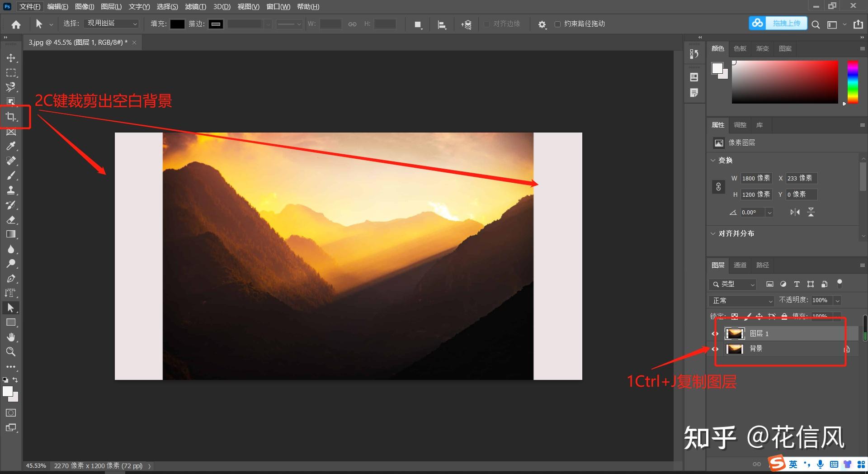Select the Crop tool
This screenshot has height=474, width=868.
click(11, 117)
